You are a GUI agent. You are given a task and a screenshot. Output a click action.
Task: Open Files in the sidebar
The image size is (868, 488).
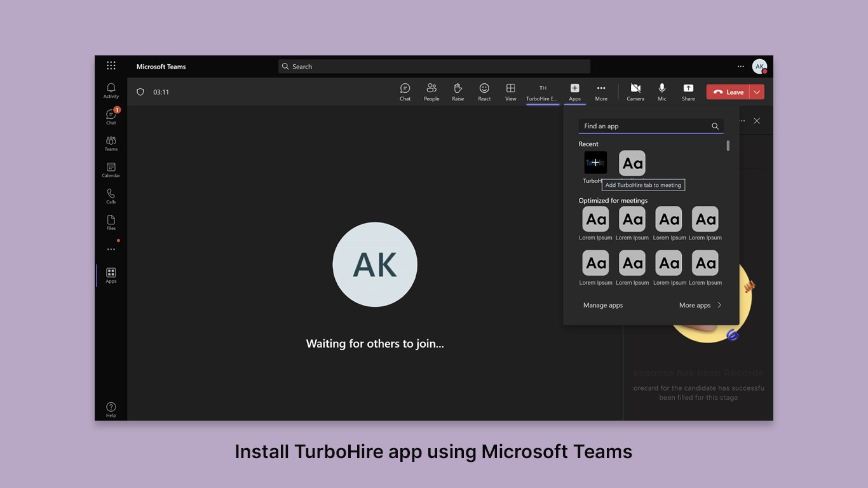coord(111,222)
